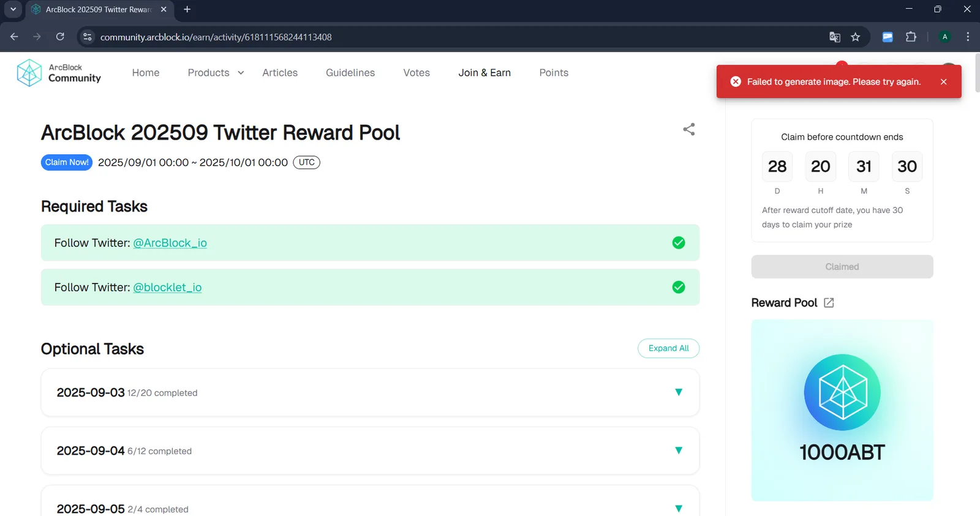Click the ArcBlock Community logo
Screen dimensions: 980x516
coord(59,73)
